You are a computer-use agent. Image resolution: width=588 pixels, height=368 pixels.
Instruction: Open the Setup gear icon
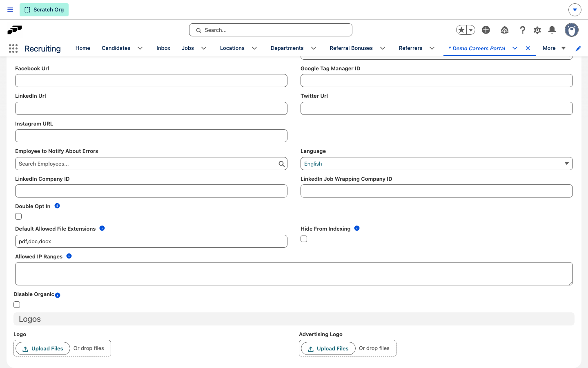coord(537,30)
